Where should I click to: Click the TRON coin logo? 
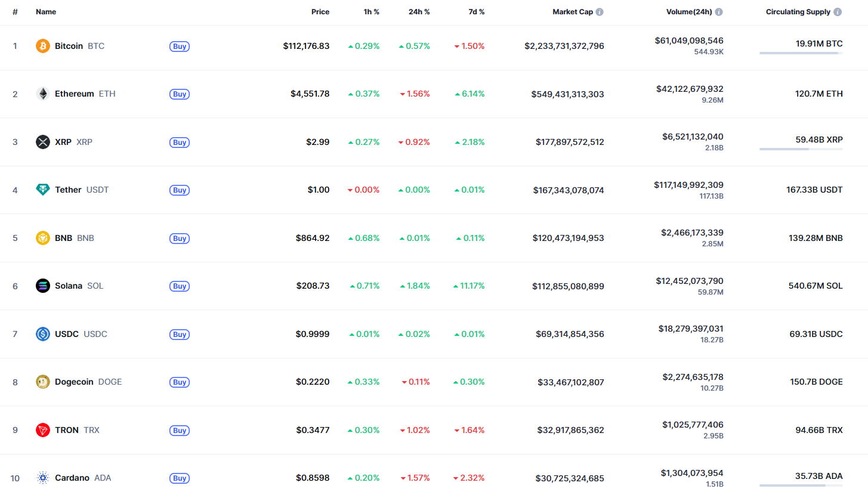(43, 430)
